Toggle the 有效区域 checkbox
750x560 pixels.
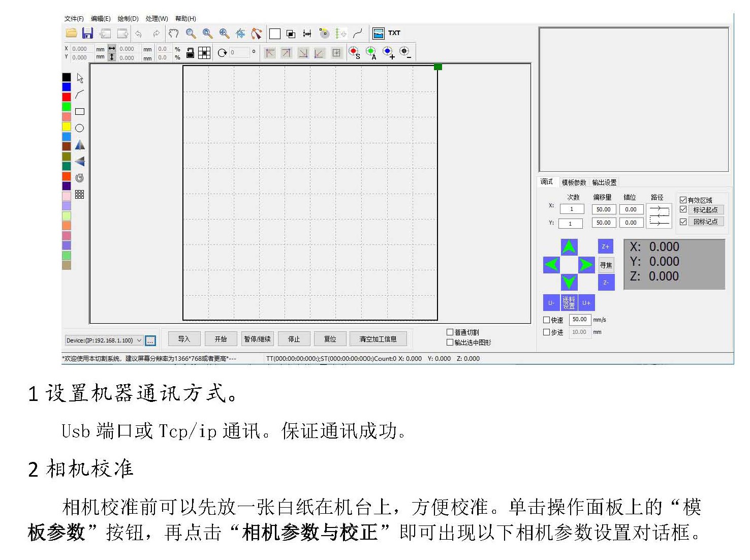[683, 200]
